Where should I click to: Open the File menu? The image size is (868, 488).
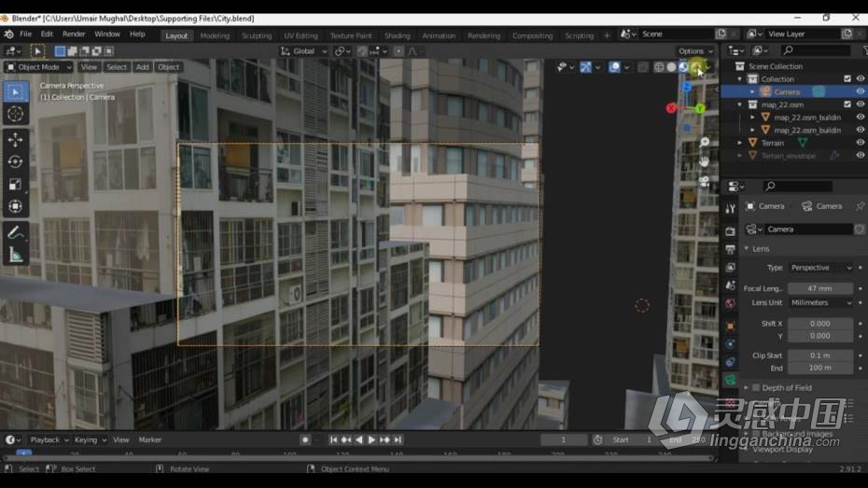pyautogui.click(x=26, y=35)
